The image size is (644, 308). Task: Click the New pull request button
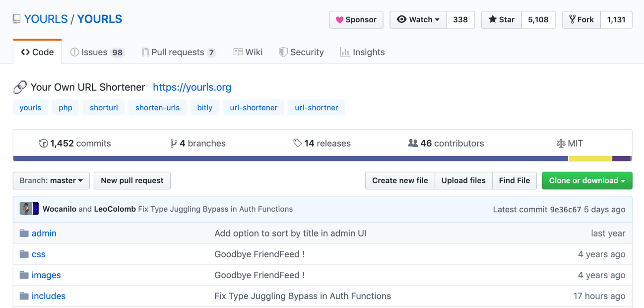132,180
